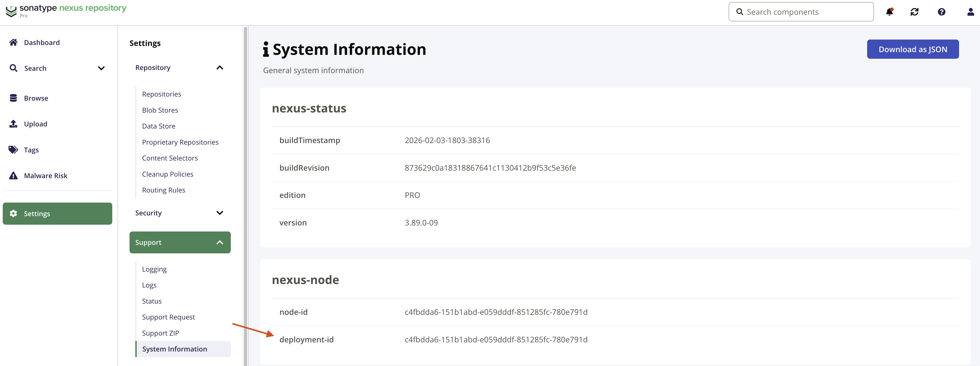Click the edition label
This screenshot has width=980, height=366.
293,195
